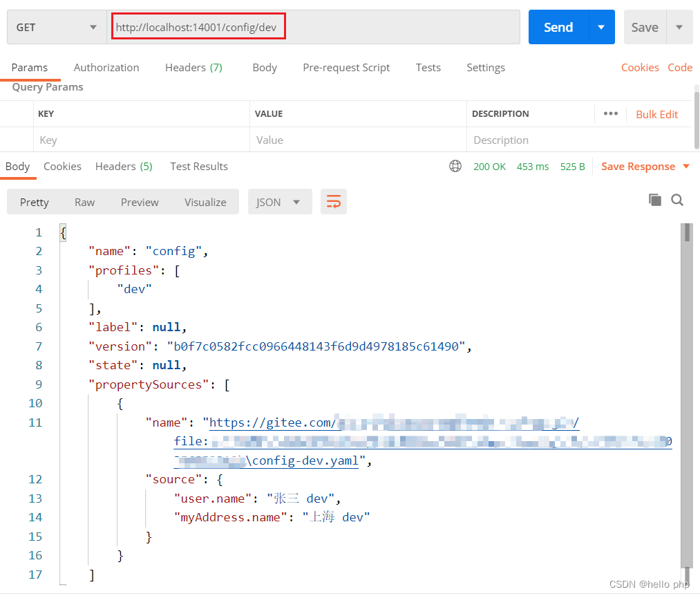
Task: Open response Headers (5) tab
Action: point(124,166)
